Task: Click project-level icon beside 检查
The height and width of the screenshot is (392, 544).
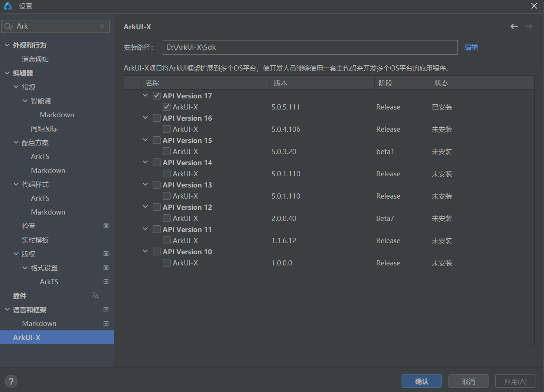Action: pyautogui.click(x=106, y=226)
